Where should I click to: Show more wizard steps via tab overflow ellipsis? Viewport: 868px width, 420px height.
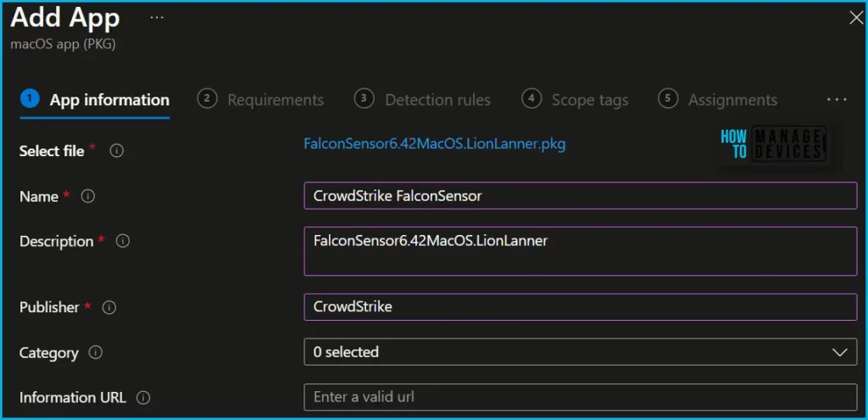coord(837,100)
